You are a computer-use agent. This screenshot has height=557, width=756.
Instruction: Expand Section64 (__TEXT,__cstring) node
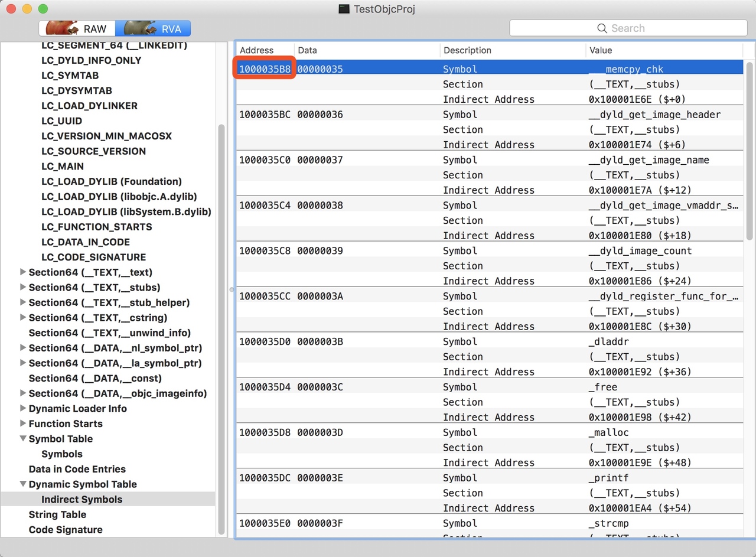[x=23, y=318]
